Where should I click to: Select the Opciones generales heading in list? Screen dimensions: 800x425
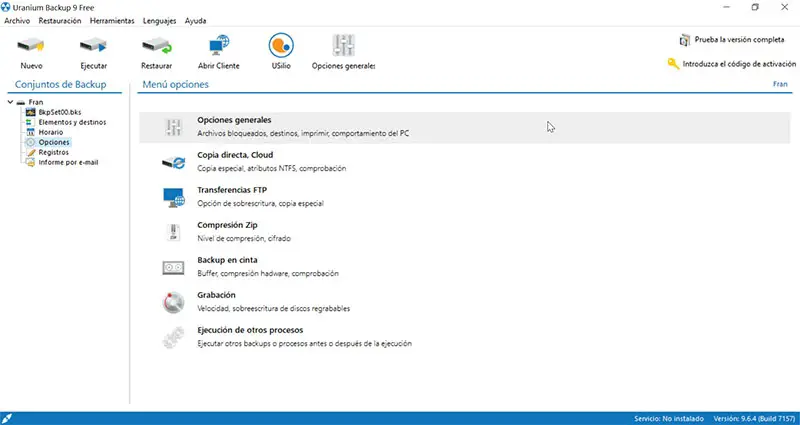pyautogui.click(x=234, y=120)
